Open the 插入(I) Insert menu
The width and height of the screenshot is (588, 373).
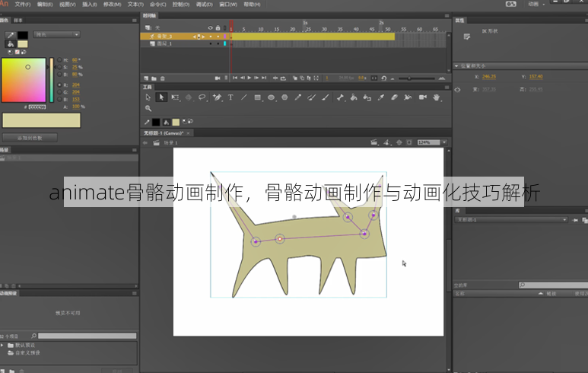90,4
